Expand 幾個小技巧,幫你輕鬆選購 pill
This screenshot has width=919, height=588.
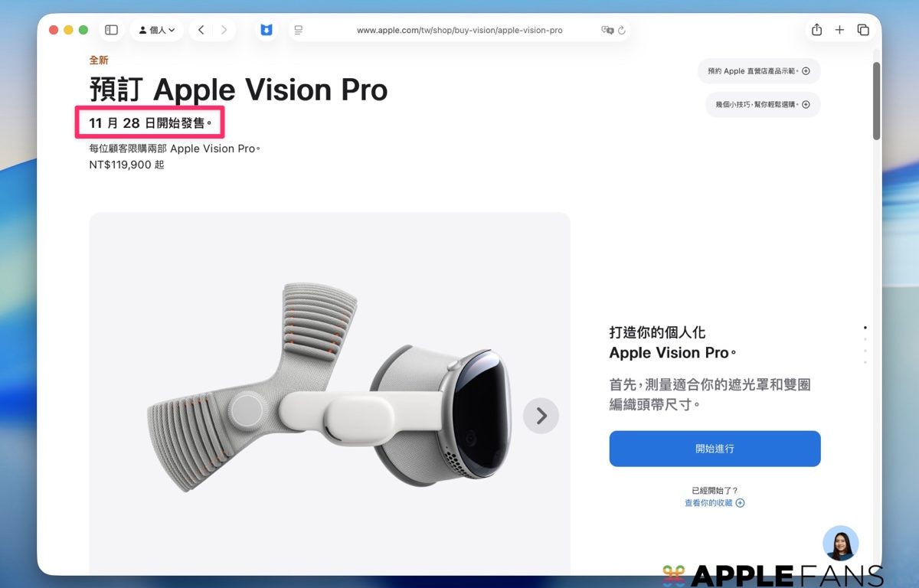pyautogui.click(x=763, y=104)
